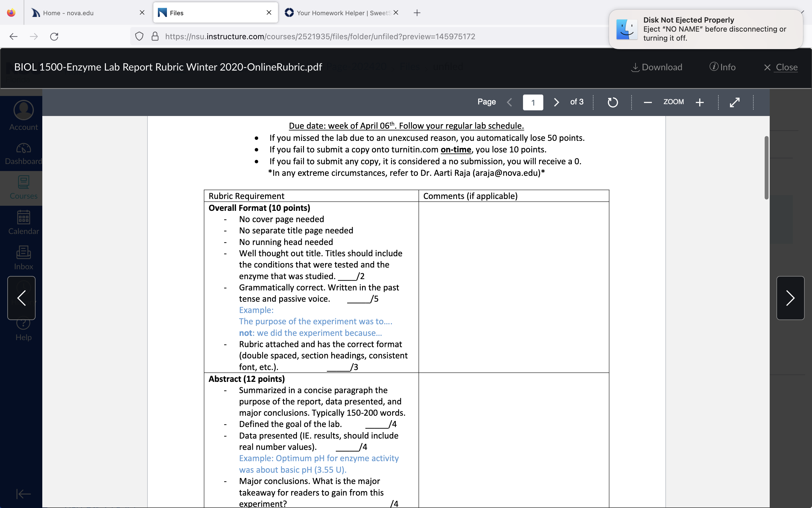Screen dimensions: 812x508
Task: Click 'Overall Format (10 points)' heading
Action: click(259, 208)
